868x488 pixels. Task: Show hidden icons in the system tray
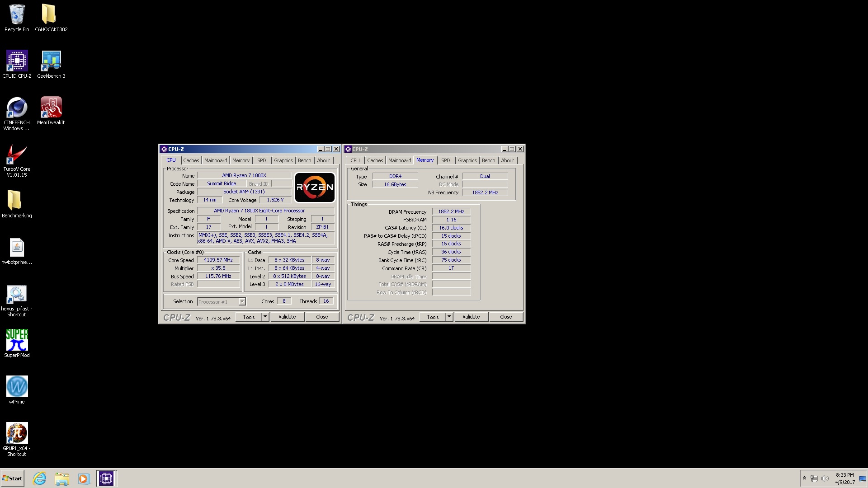point(804,478)
